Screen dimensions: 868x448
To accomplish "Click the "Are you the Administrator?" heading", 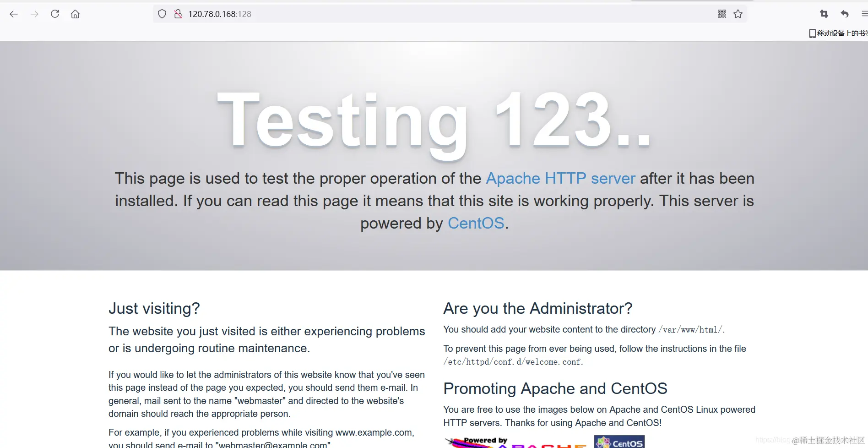I will pyautogui.click(x=538, y=309).
